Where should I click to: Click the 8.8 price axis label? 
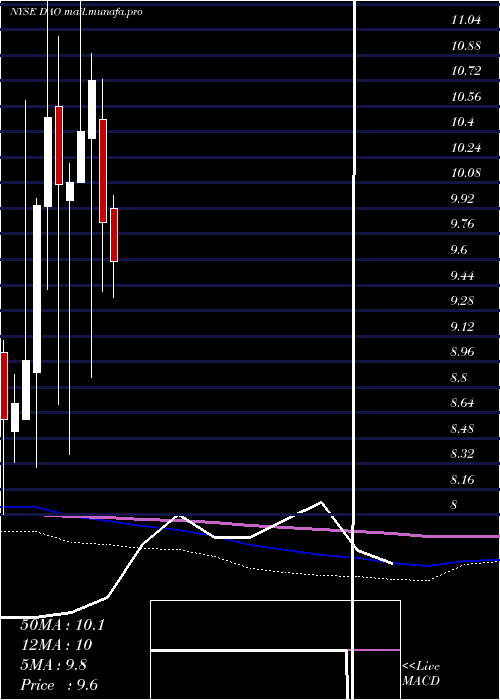(458, 378)
